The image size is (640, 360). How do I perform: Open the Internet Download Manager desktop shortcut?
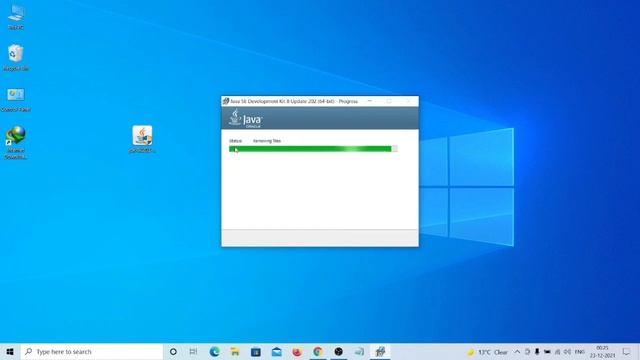point(16,142)
